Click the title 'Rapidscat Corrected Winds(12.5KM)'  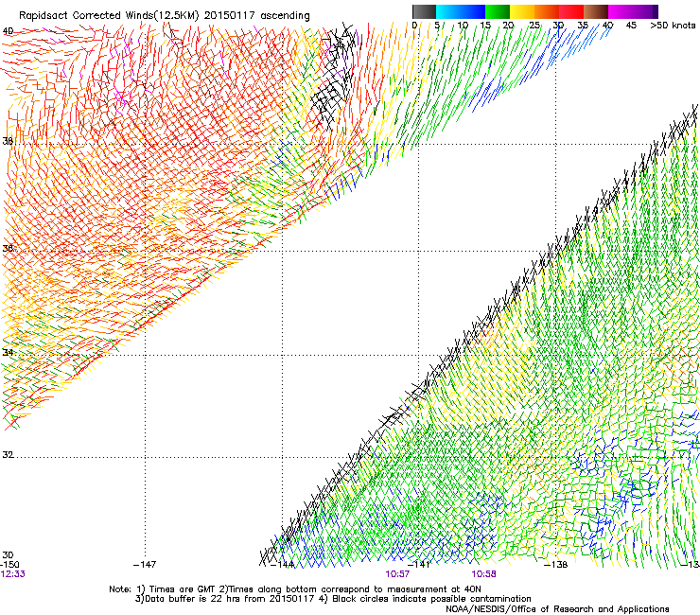click(109, 16)
